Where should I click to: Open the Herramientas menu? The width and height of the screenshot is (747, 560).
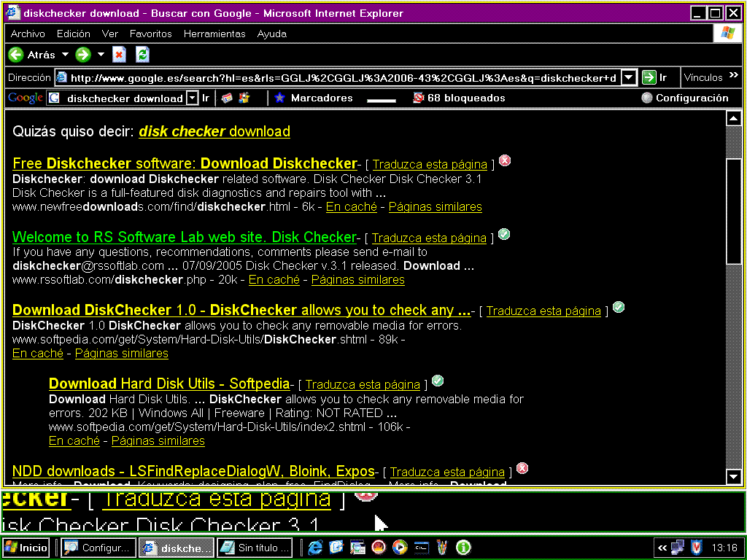pyautogui.click(x=214, y=34)
